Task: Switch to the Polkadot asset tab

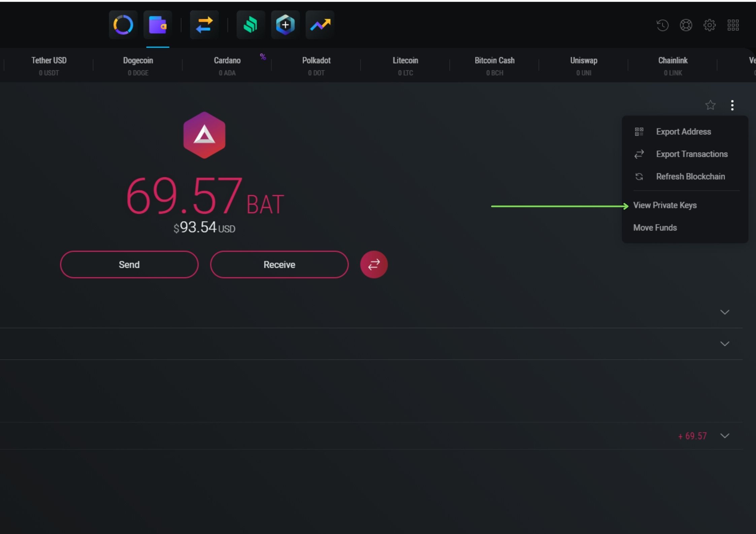Action: (316, 66)
